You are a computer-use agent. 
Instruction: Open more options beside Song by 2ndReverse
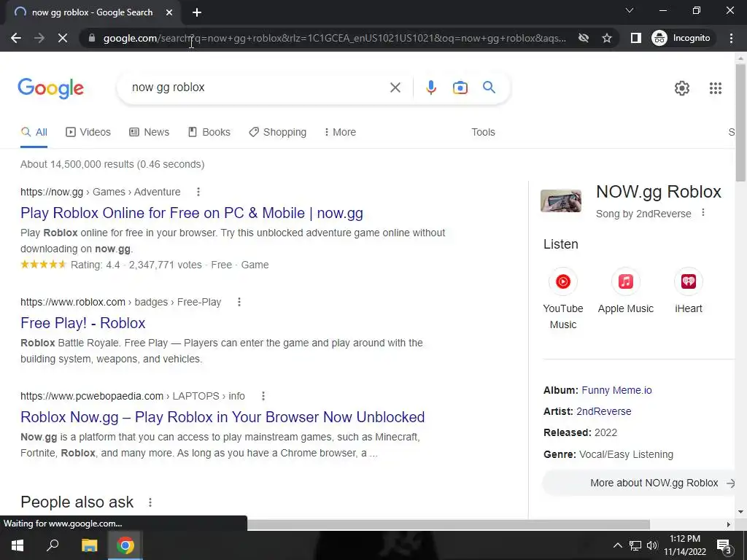click(x=703, y=213)
